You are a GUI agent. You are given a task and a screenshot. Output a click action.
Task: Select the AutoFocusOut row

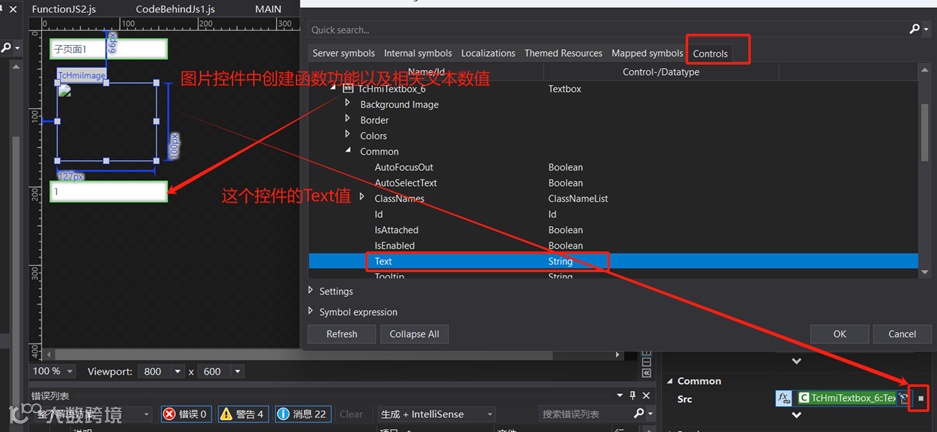tap(613, 167)
